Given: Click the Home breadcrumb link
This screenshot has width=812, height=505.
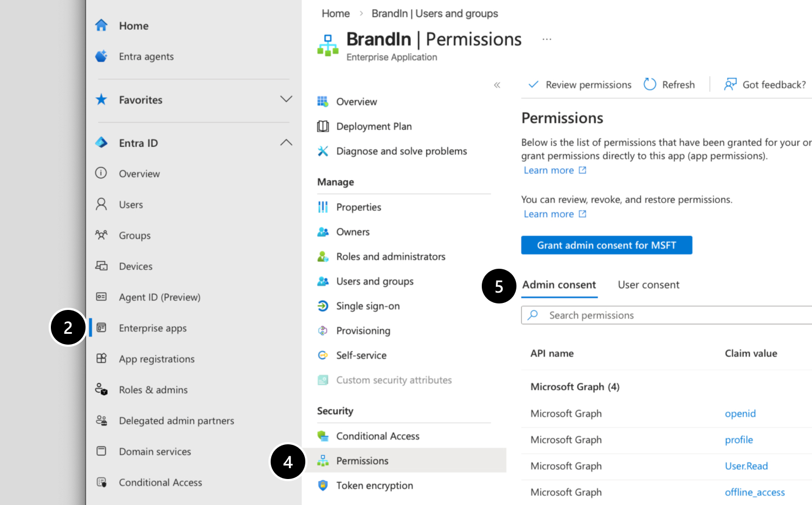Looking at the screenshot, I should pyautogui.click(x=336, y=14).
